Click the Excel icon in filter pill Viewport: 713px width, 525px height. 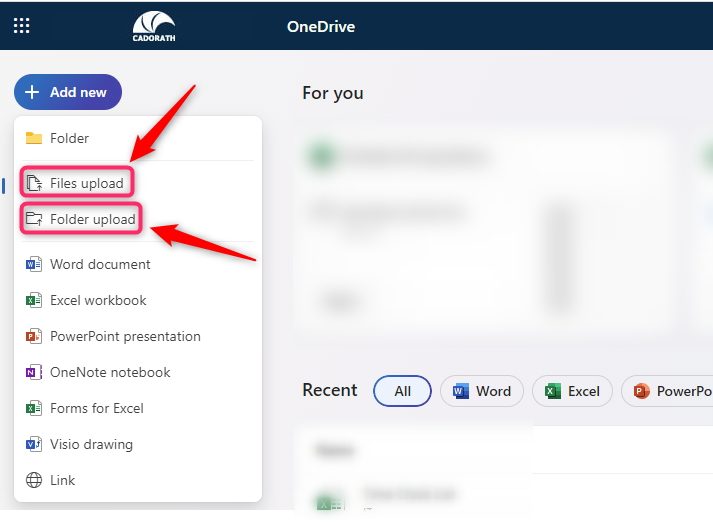click(552, 391)
